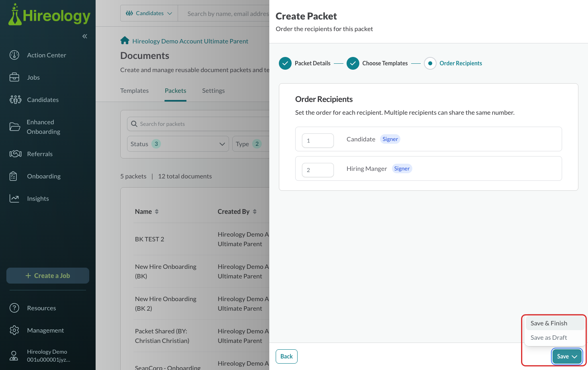The height and width of the screenshot is (370, 588).
Task: Open the Candidates search scope dropdown
Action: [149, 13]
